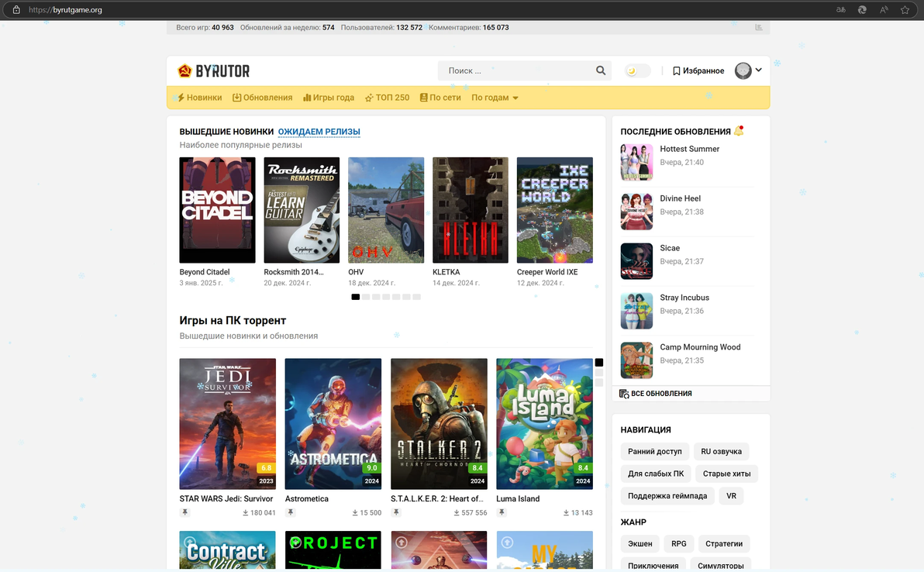This screenshot has width=924, height=572.
Task: Click the stats bar menu icon
Action: (758, 28)
